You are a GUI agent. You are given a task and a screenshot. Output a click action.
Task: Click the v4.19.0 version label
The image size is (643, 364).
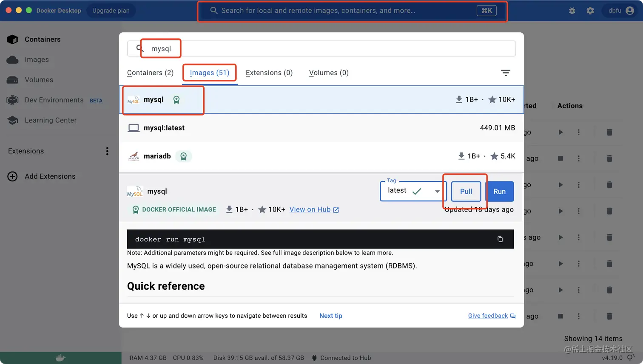coord(612,358)
